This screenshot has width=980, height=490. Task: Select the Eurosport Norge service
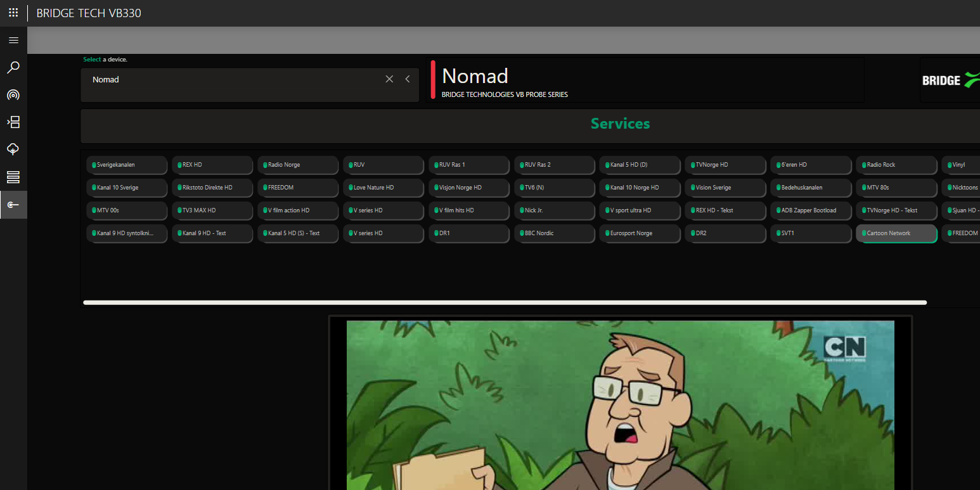[640, 233]
